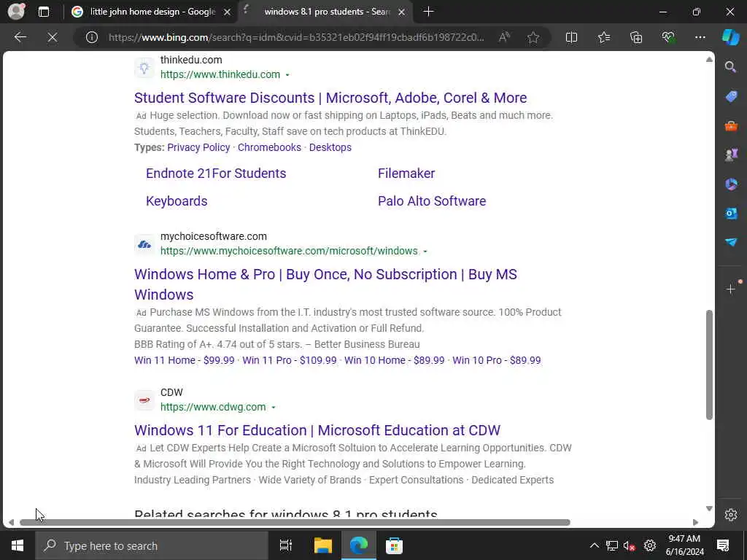This screenshot has height=560, width=747.
Task: Click taskbar search box
Action: pos(152,545)
